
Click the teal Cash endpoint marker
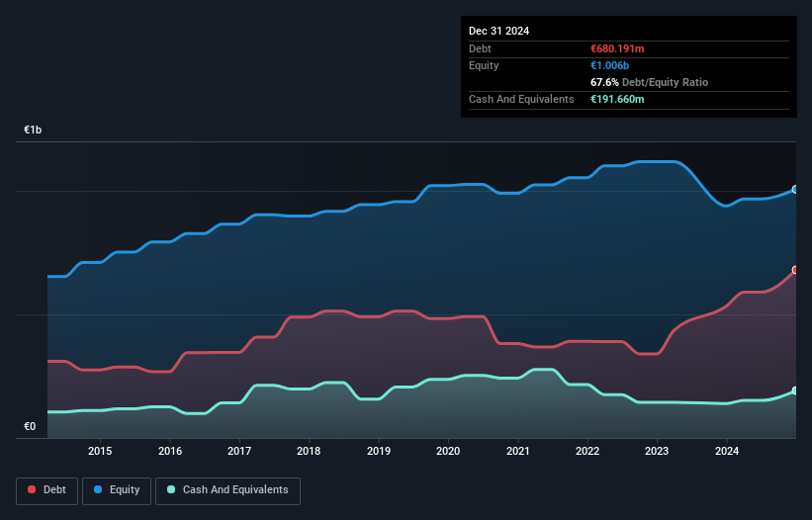(795, 390)
